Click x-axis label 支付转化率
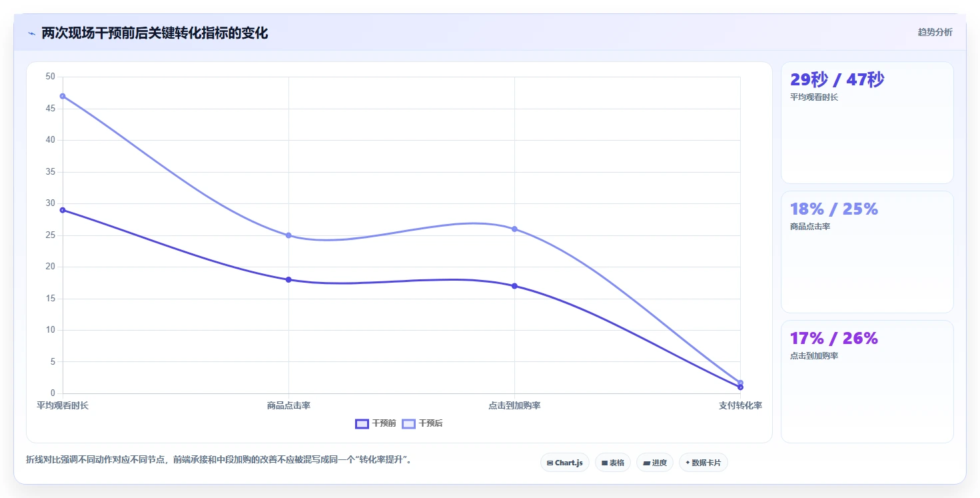This screenshot has height=498, width=980. click(740, 405)
